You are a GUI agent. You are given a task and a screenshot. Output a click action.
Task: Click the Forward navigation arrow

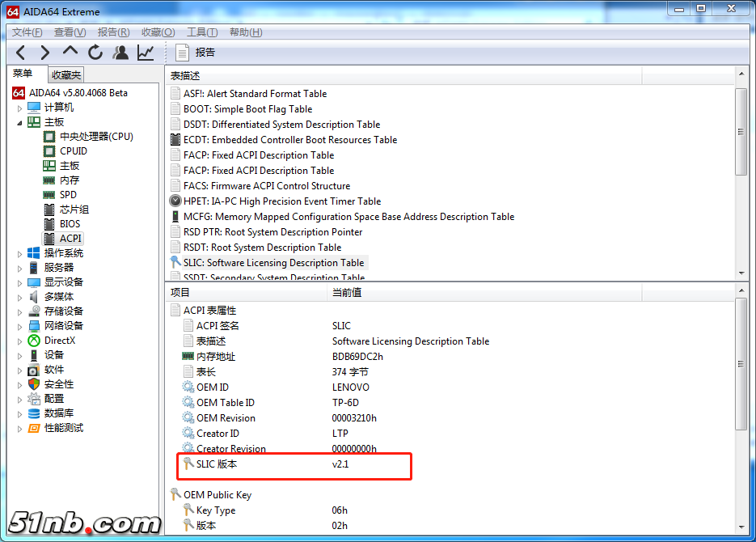tap(45, 53)
